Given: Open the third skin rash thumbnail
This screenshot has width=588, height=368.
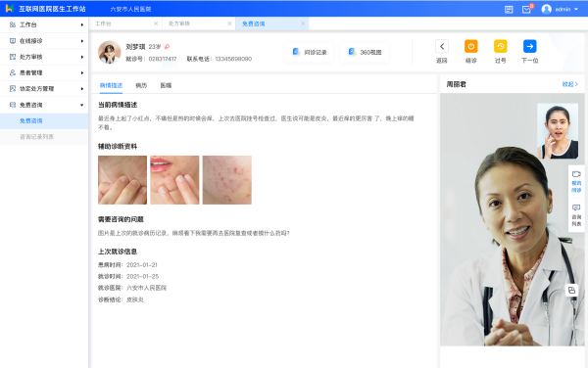Looking at the screenshot, I should [x=227, y=180].
